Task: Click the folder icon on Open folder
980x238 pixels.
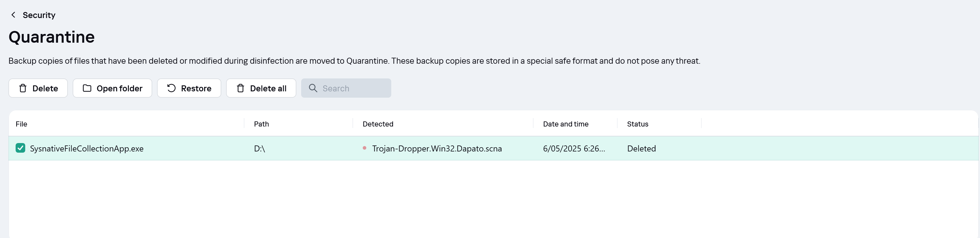Action: pos(87,88)
